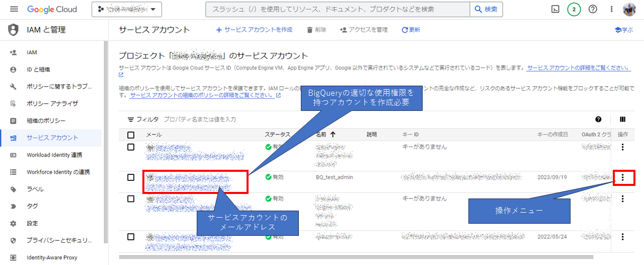Open the project selector dropdown

tap(127, 9)
